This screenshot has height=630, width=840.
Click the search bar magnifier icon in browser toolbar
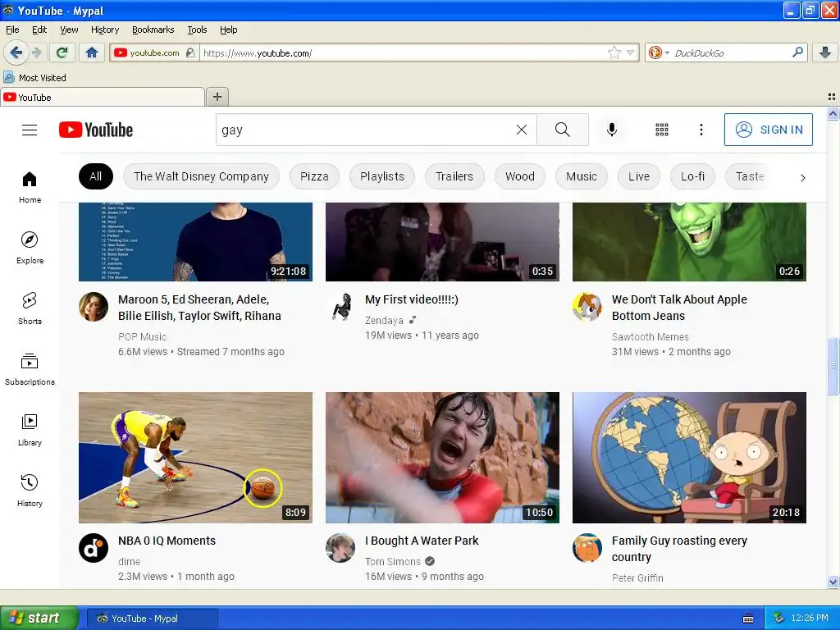(x=797, y=52)
